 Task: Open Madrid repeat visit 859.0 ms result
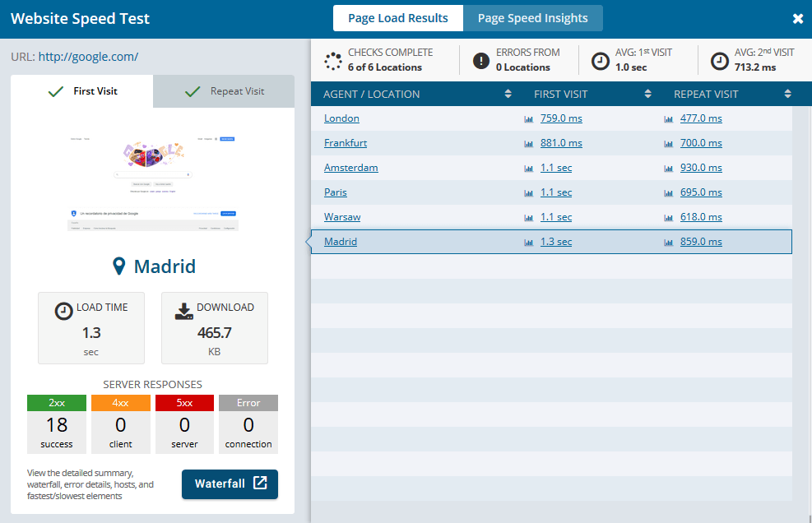[x=701, y=242]
